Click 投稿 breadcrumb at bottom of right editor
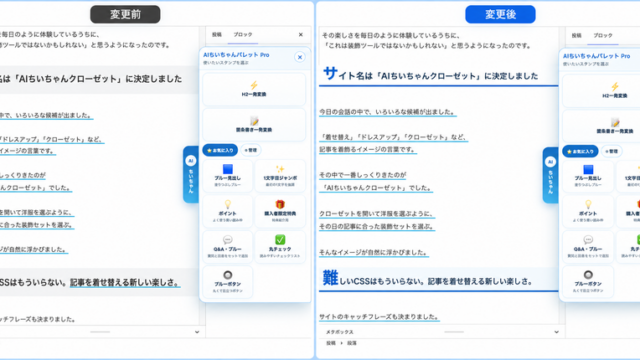 click(331, 343)
